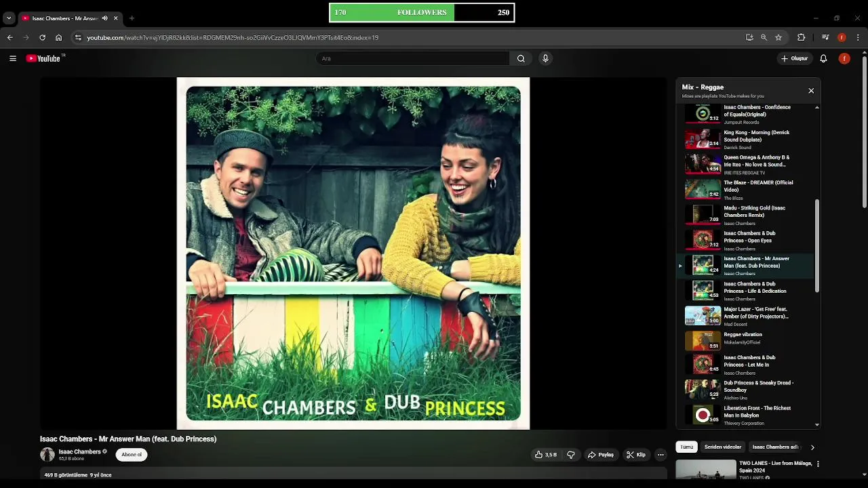The image size is (868, 488).
Task: Click the video title text below the player
Action: pos(128,439)
